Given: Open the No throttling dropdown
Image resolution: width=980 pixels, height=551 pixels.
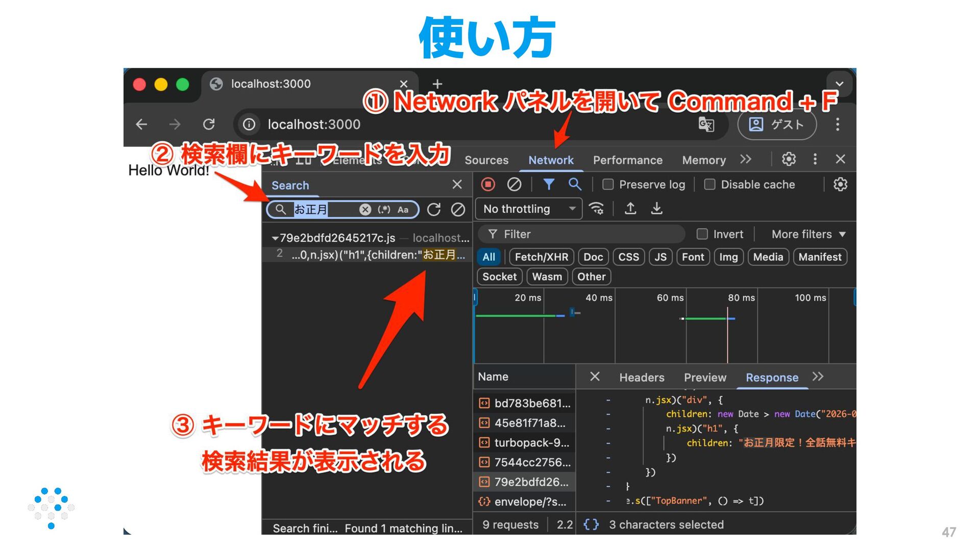Looking at the screenshot, I should (x=529, y=209).
